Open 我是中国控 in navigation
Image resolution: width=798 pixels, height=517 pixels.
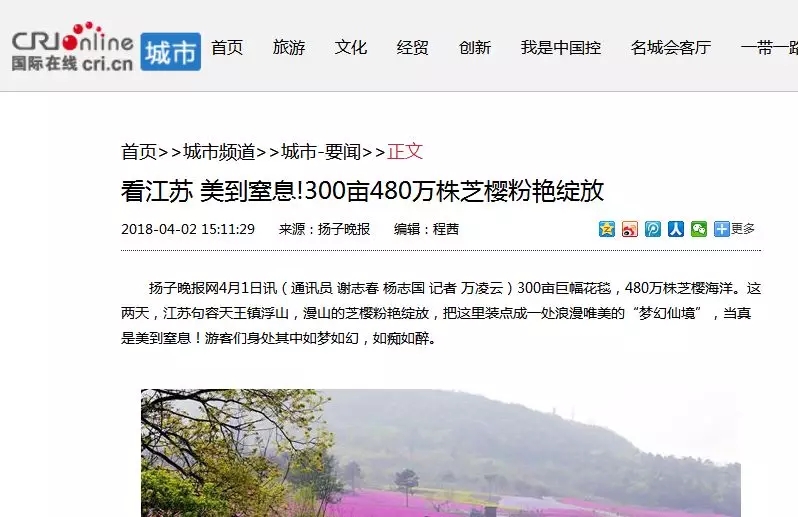coord(561,47)
